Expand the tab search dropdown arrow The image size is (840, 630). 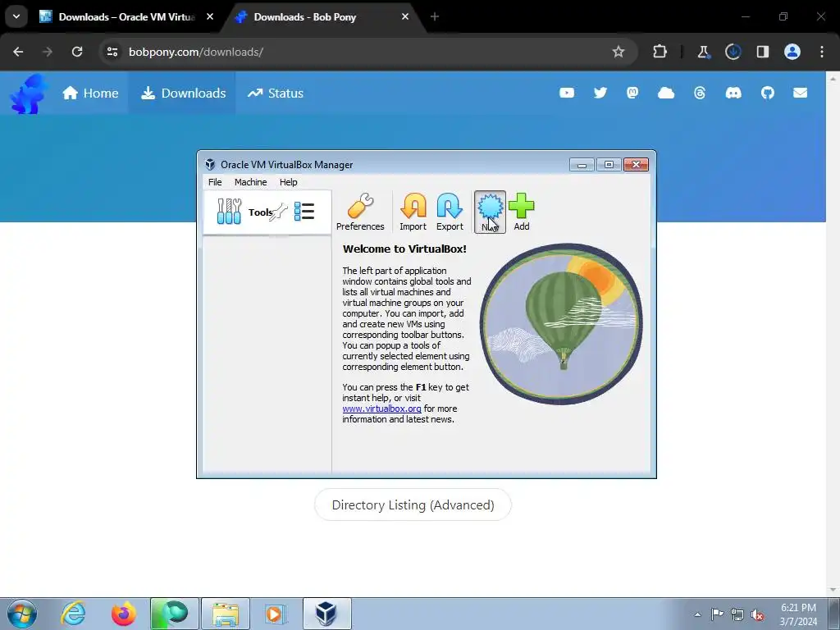click(16, 16)
